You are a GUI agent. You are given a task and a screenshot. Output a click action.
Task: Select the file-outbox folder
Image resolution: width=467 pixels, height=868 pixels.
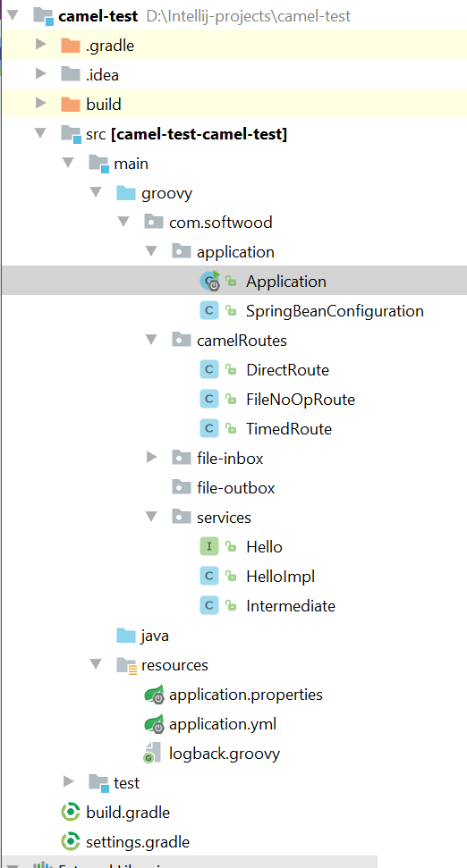click(x=236, y=488)
